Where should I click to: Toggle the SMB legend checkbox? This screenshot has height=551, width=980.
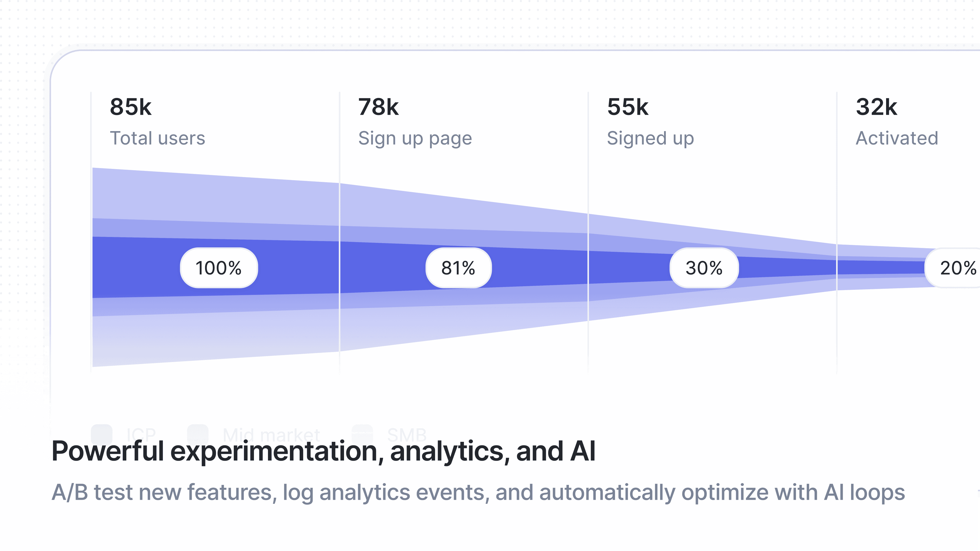(x=362, y=434)
